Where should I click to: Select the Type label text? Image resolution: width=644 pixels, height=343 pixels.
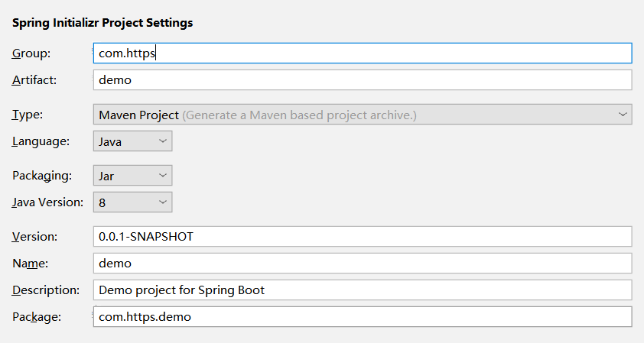[28, 115]
